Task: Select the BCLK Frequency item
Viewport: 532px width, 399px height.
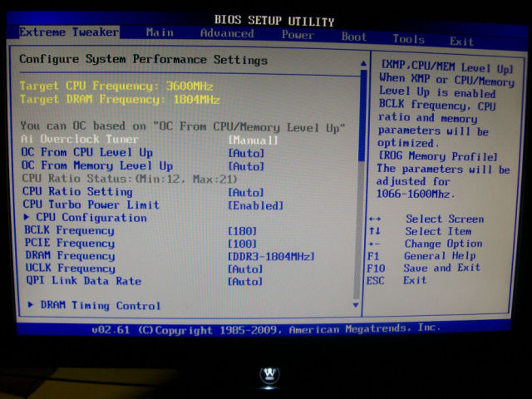Action: (x=69, y=230)
